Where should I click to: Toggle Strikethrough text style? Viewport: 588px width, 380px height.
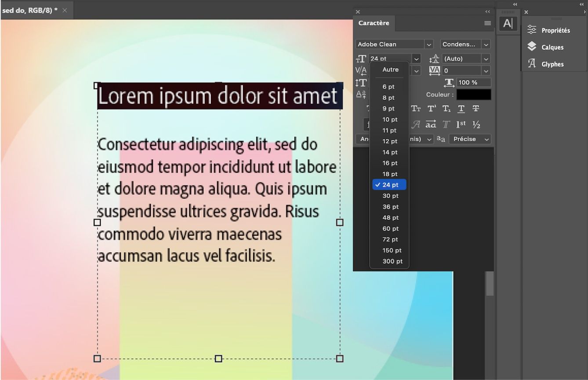click(475, 109)
